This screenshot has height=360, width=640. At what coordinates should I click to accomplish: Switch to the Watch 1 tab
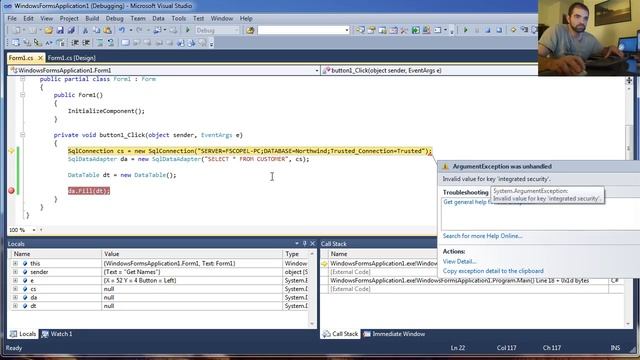[57, 334]
